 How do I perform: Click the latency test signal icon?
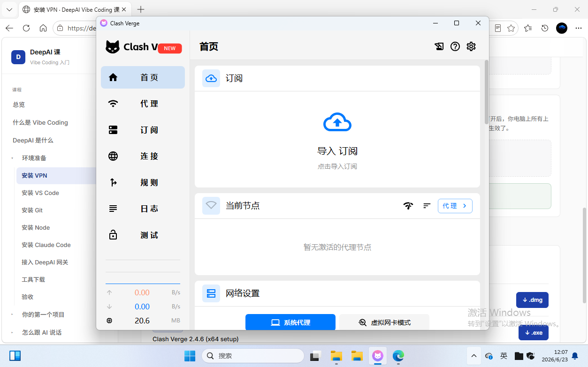409,206
